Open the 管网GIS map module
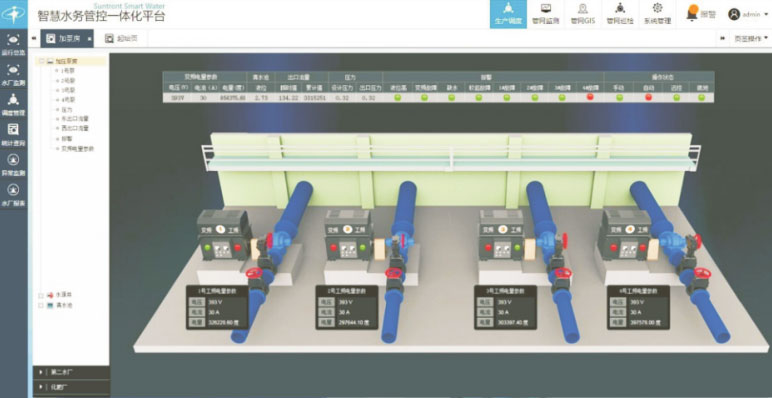772x398 pixels. pyautogui.click(x=583, y=14)
